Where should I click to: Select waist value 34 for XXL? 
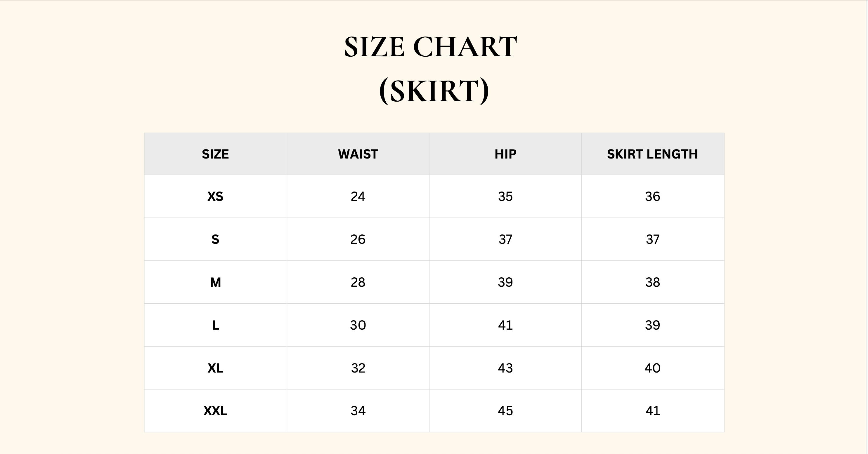pos(358,411)
